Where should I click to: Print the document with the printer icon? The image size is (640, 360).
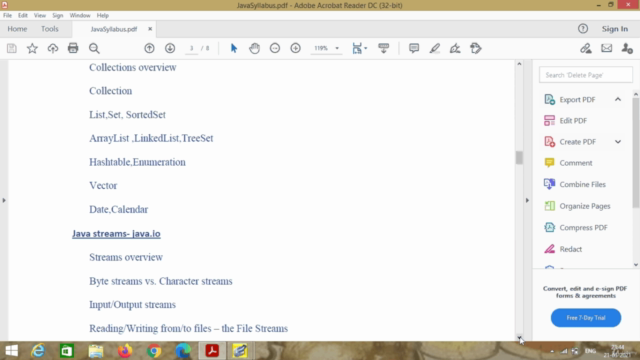73,48
